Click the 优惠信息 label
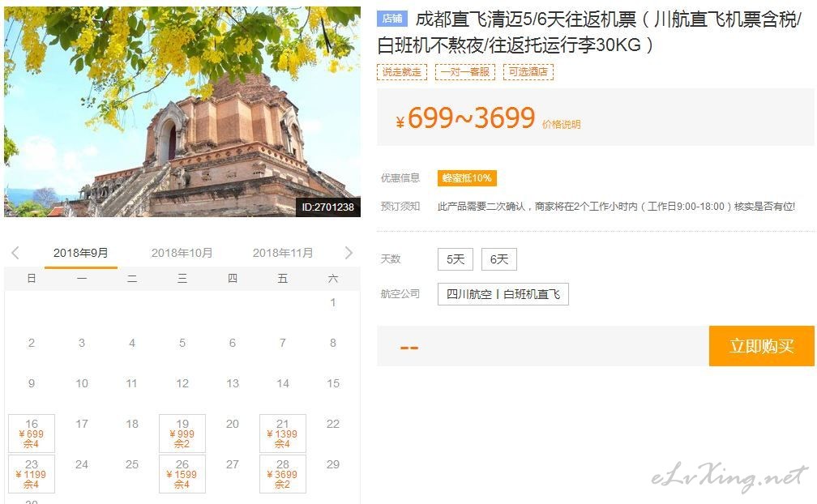This screenshot has width=817, height=504. [400, 178]
